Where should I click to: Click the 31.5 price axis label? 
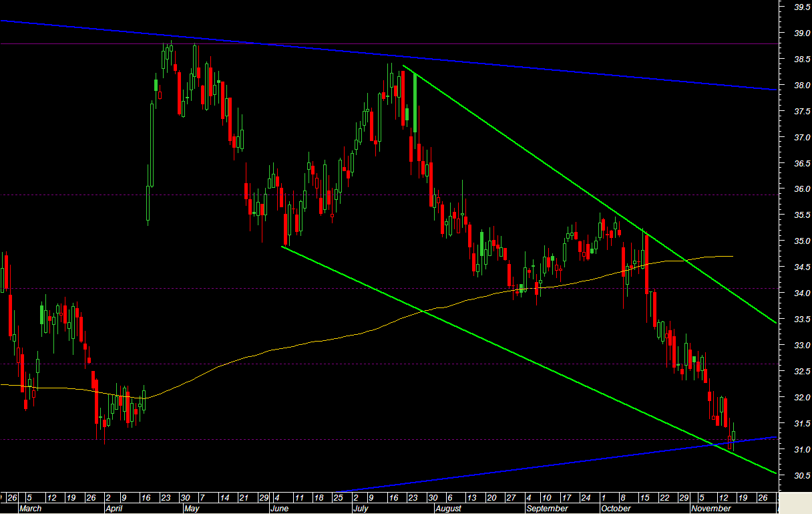click(x=801, y=424)
